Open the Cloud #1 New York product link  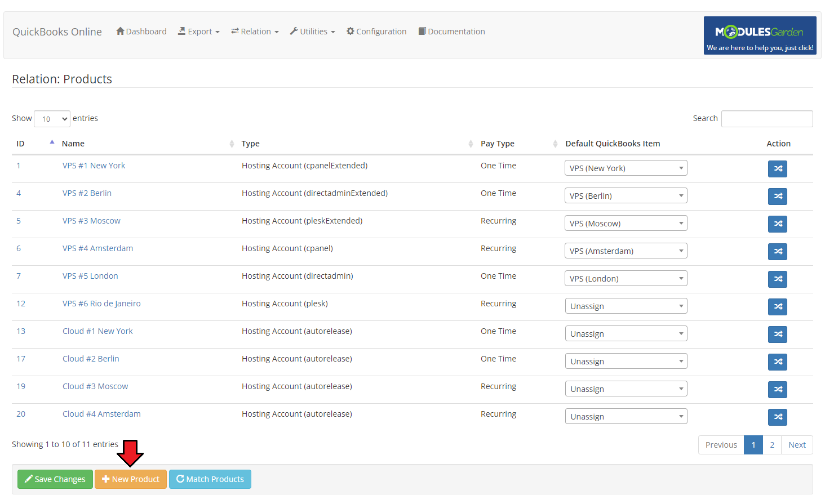[97, 331]
